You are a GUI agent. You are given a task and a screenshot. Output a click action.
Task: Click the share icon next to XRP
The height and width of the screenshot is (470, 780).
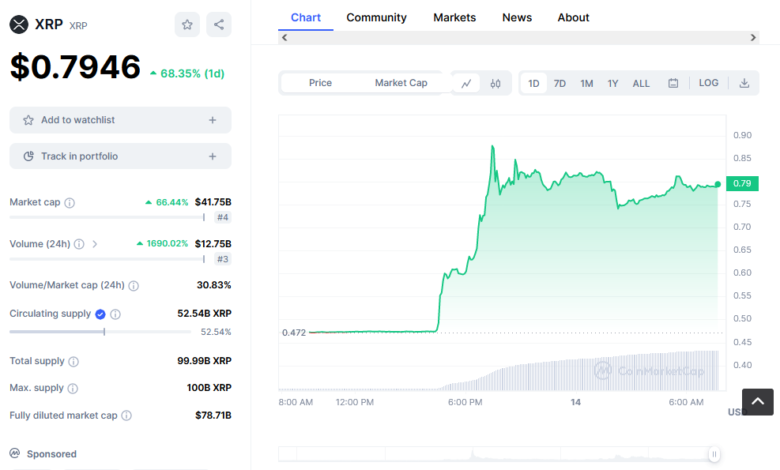(219, 25)
